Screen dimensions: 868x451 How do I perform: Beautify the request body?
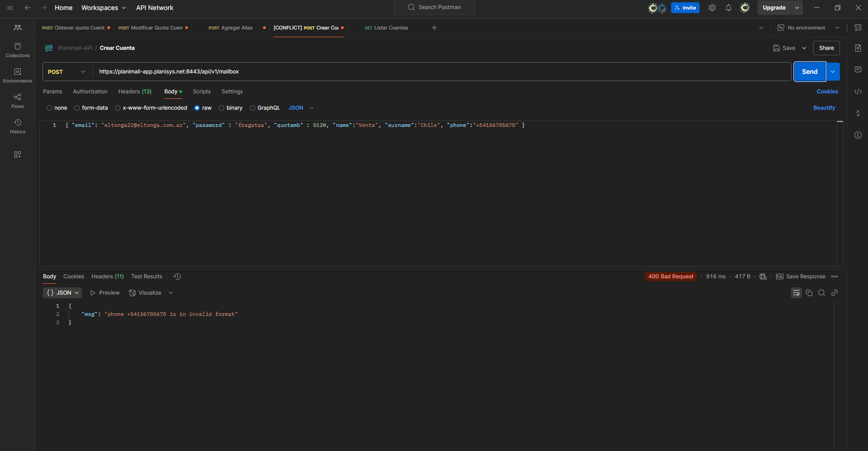point(824,108)
